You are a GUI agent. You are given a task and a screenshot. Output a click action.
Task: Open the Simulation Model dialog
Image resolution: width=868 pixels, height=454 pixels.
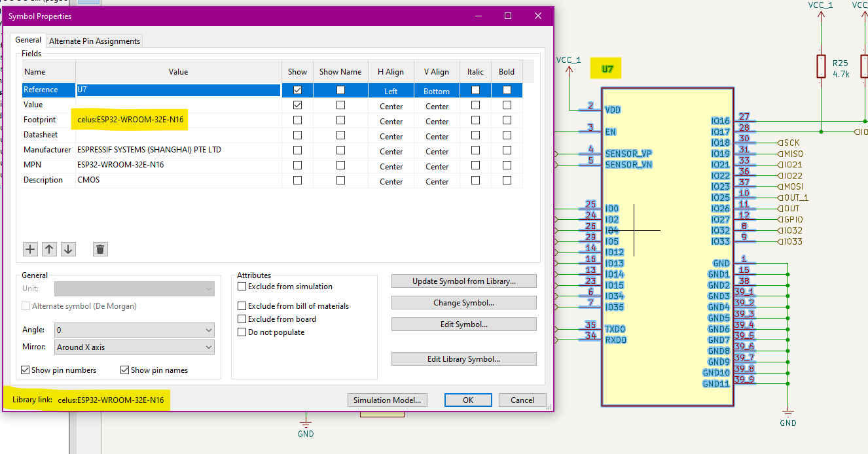[387, 400]
